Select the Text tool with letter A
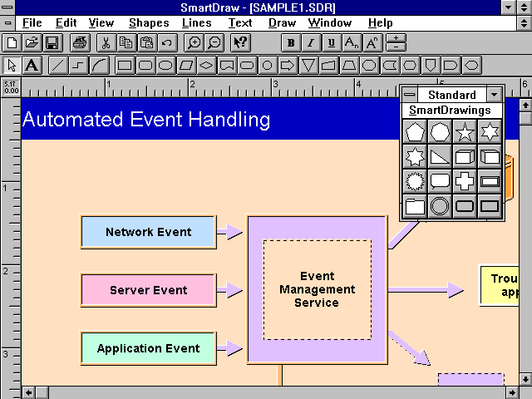Viewport: 532px width, 399px height. (32, 65)
